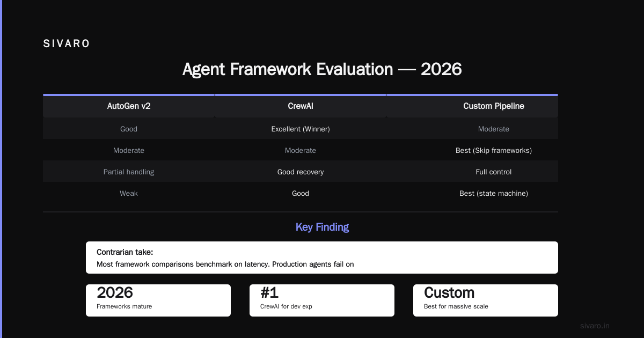Click the Key Finding heading
This screenshot has width=644, height=338.
(x=322, y=227)
